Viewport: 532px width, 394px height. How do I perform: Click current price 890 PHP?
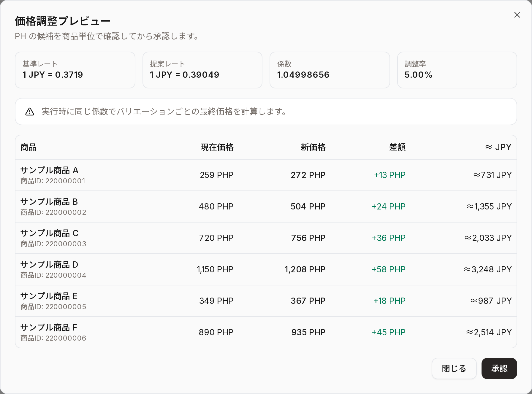216,332
